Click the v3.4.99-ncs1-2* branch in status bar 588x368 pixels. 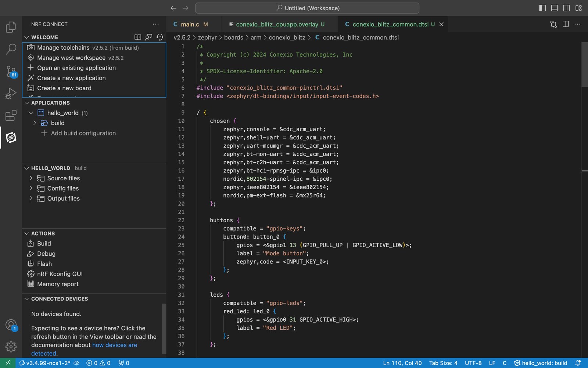(44, 363)
